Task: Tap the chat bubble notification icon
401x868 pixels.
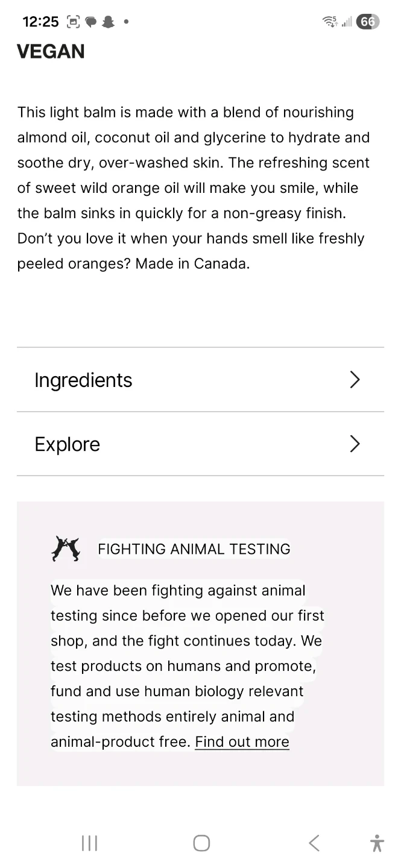Action: click(91, 22)
